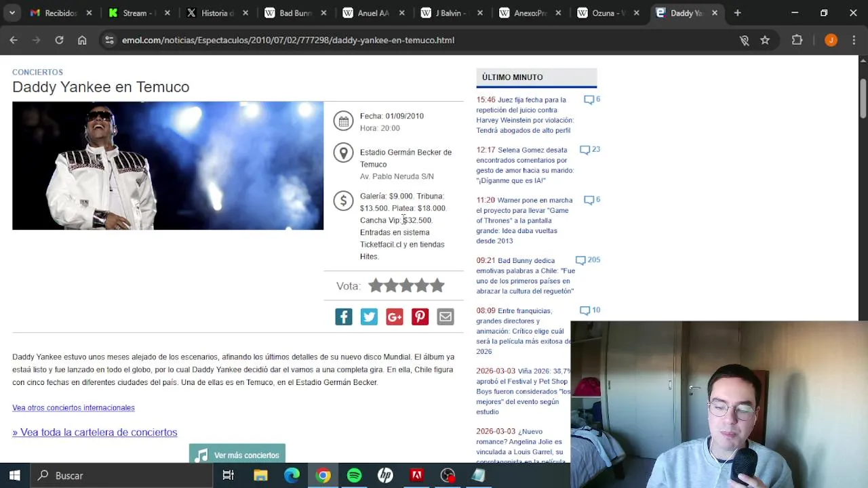Share the article on Twitter
Screen dimensions: 868x488
pyautogui.click(x=369, y=317)
